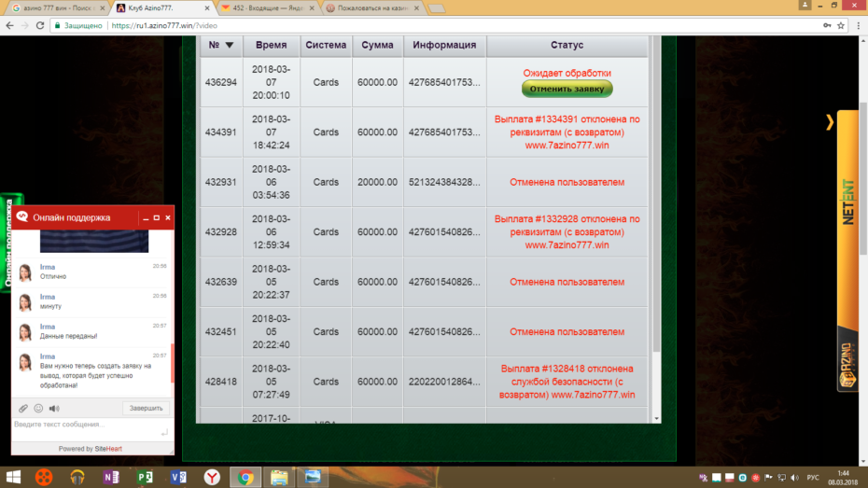The height and width of the screenshot is (488, 868).
Task: Open a new browser tab
Action: [437, 8]
